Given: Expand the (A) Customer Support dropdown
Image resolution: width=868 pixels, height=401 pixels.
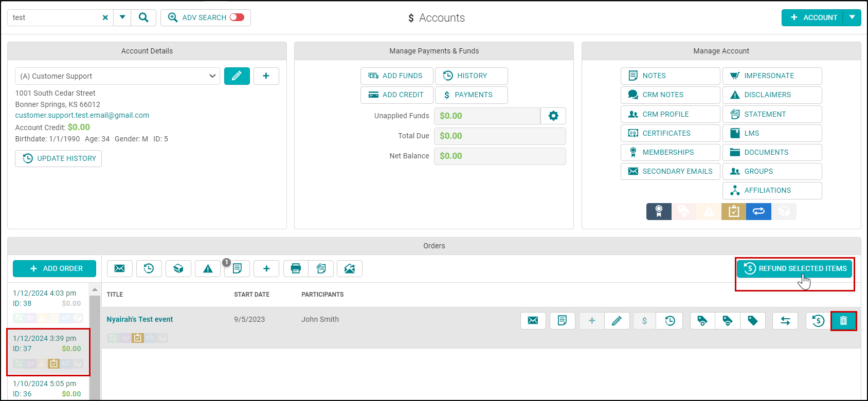Looking at the screenshot, I should click(118, 76).
